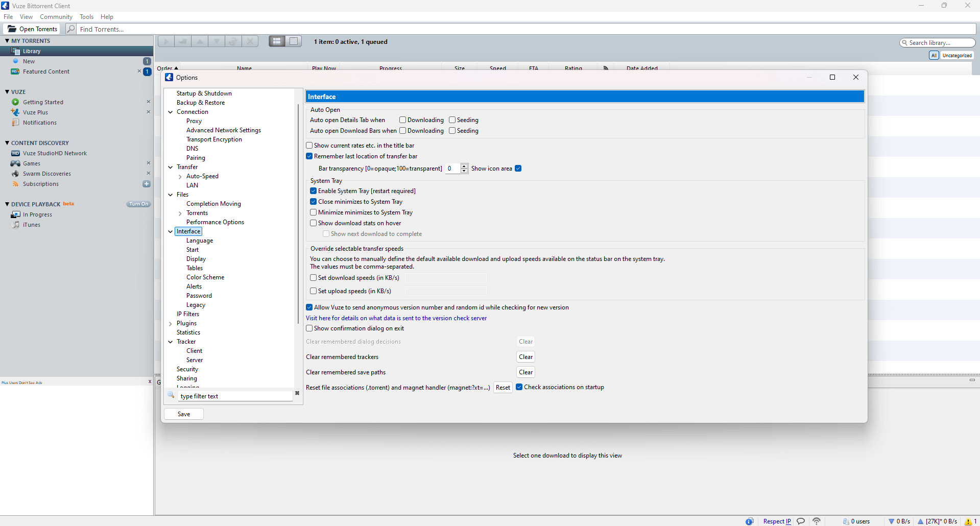
Task: Click the Subscriptions RSS icon
Action: pyautogui.click(x=15, y=184)
